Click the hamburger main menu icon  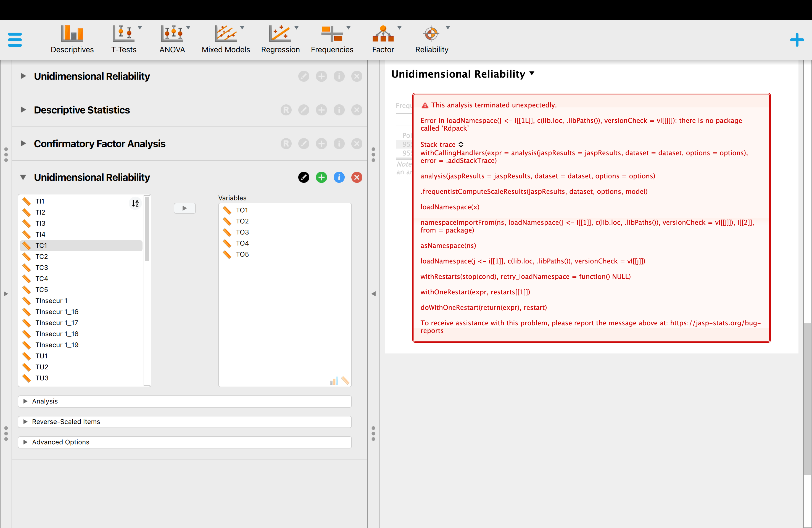click(x=15, y=39)
